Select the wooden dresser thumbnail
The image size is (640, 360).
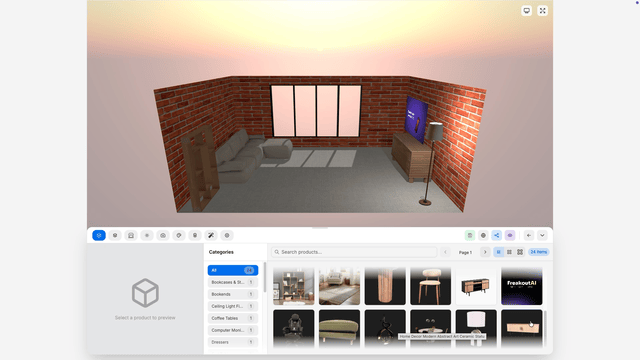(522, 328)
